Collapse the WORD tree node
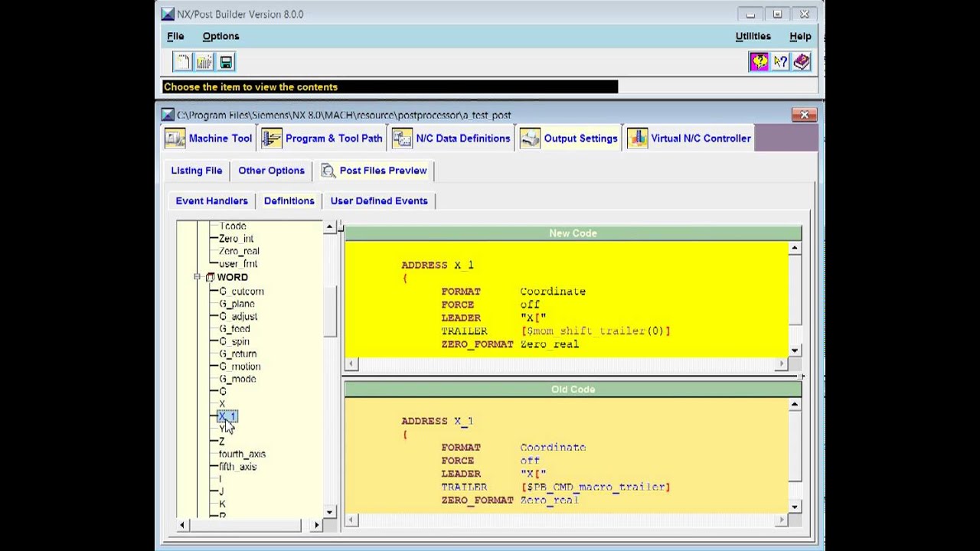Image resolution: width=980 pixels, height=551 pixels. (x=197, y=277)
